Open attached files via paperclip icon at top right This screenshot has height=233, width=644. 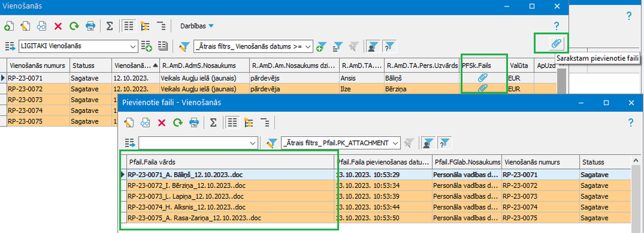click(557, 43)
